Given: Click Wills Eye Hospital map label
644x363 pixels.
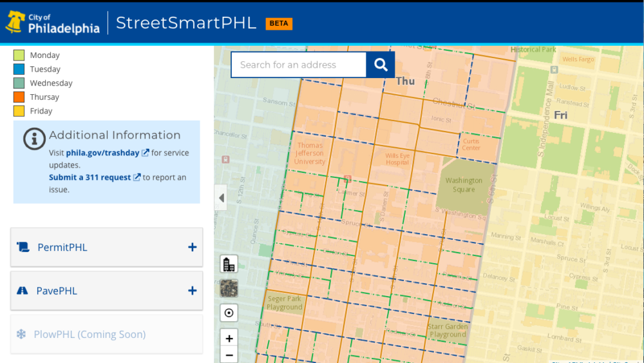Looking at the screenshot, I should click(397, 159).
